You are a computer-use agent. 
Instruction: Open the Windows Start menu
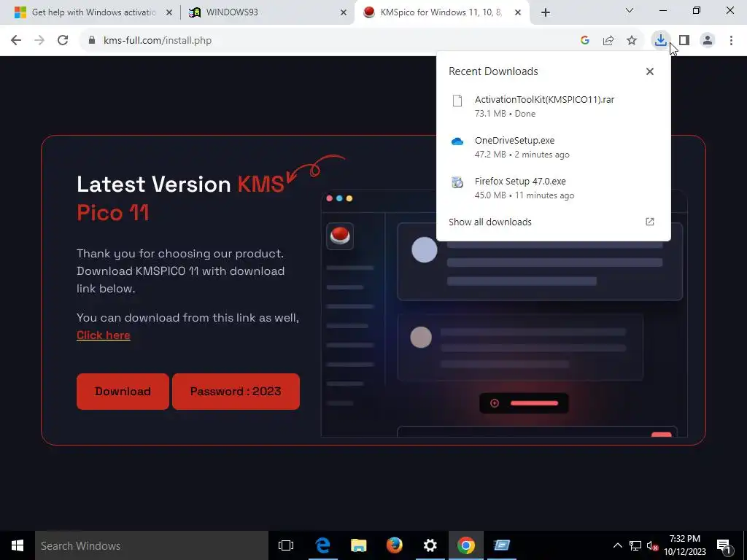pyautogui.click(x=18, y=545)
